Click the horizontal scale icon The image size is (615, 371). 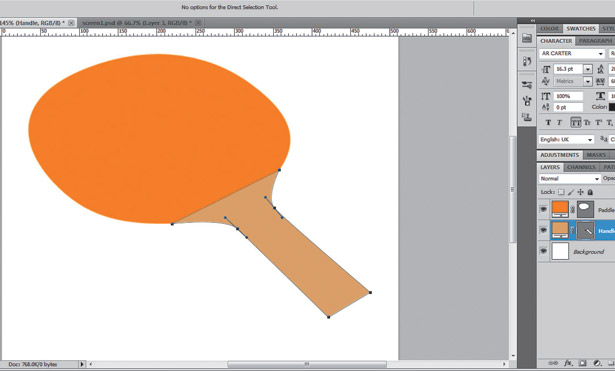(x=600, y=96)
